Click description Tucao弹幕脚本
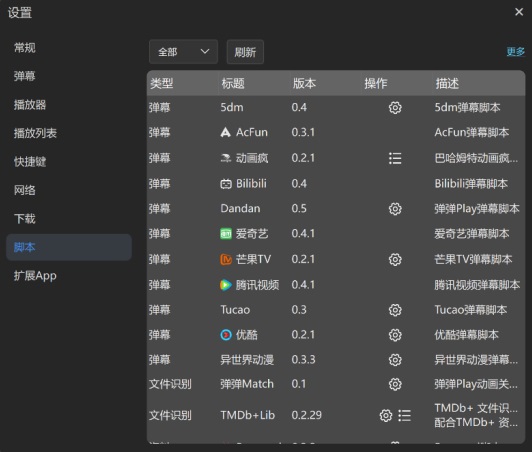Viewport: 532px width, 452px height. pyautogui.click(x=471, y=310)
